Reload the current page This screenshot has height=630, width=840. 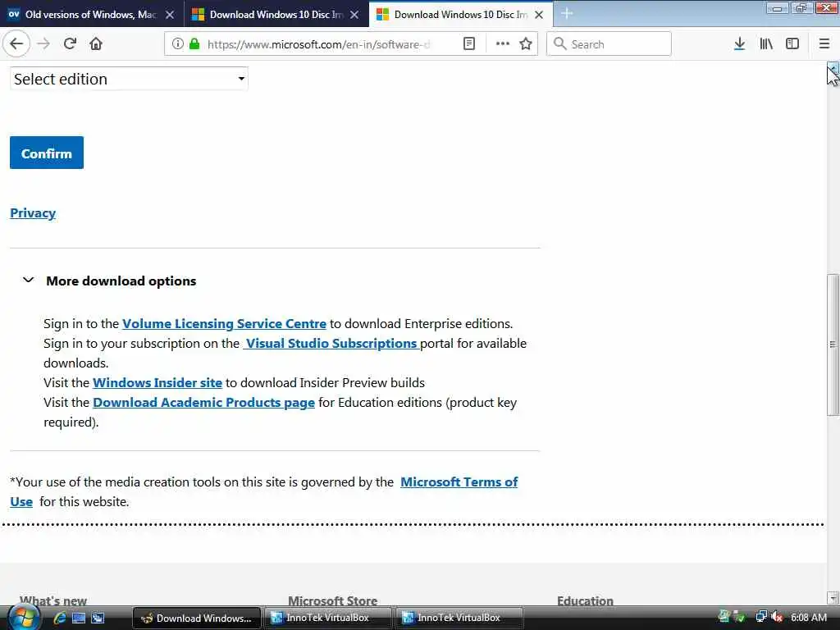70,44
